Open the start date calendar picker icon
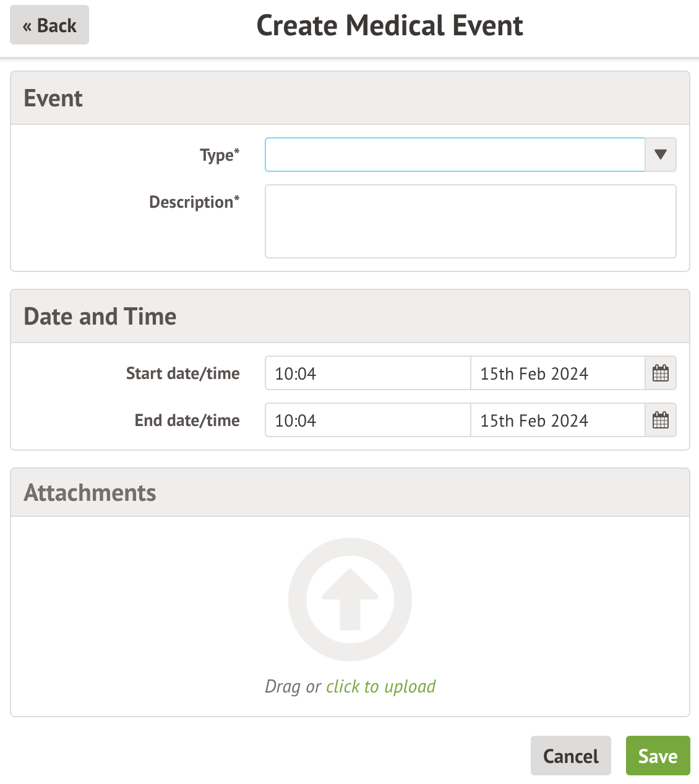The width and height of the screenshot is (699, 784). pyautogui.click(x=660, y=373)
